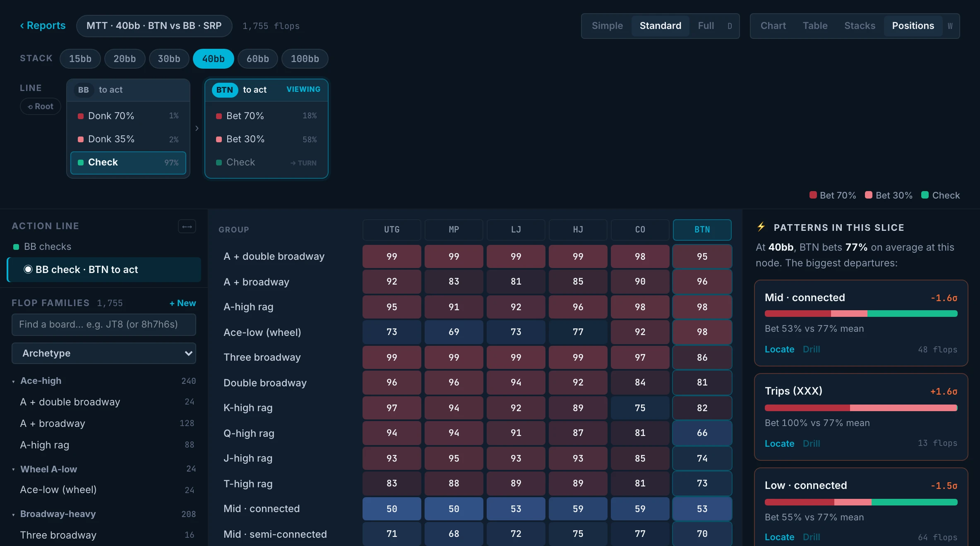
Task: Click the Bet 70% legend swatch
Action: [x=813, y=195]
